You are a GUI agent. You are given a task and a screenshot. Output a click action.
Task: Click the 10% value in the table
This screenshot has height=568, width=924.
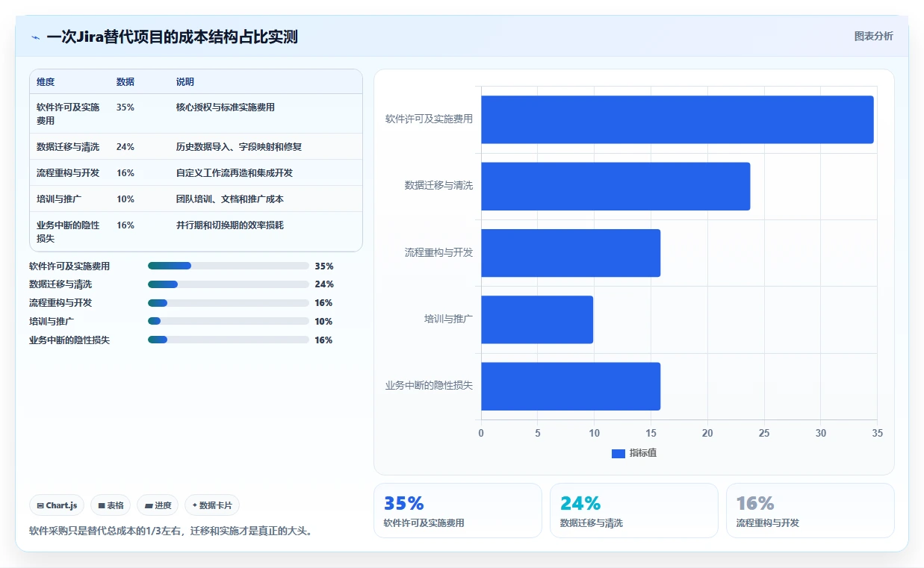[x=125, y=199]
